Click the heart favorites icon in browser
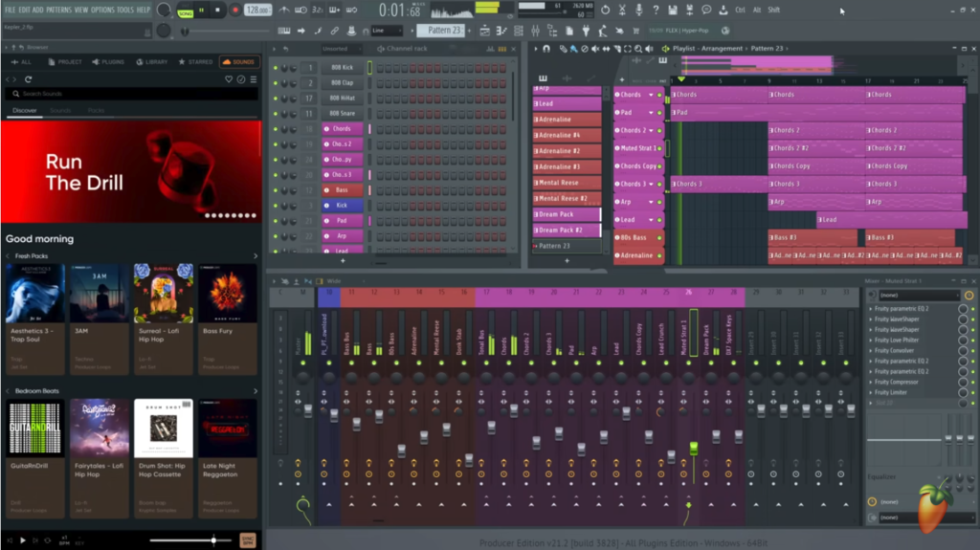980x550 pixels. click(229, 79)
